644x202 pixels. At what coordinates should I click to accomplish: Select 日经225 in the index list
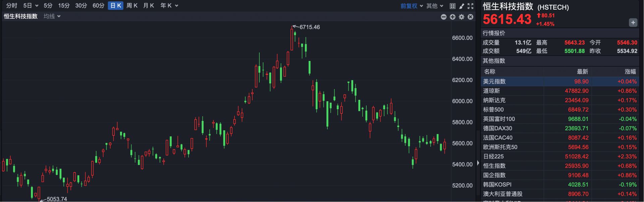point(493,156)
